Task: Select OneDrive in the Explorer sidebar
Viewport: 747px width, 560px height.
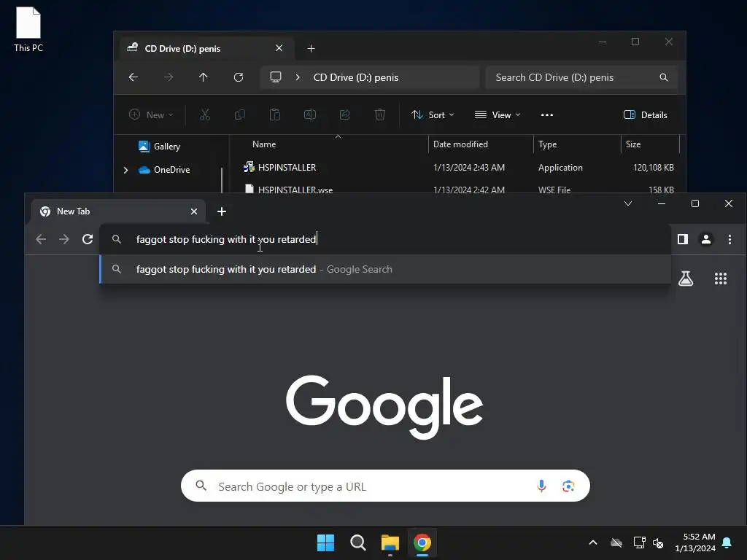Action: [x=164, y=169]
